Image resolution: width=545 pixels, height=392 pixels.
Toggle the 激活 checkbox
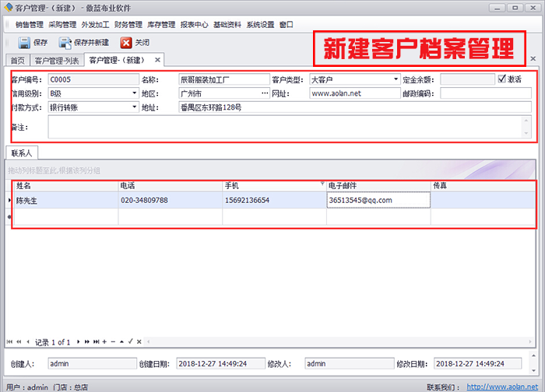[502, 79]
